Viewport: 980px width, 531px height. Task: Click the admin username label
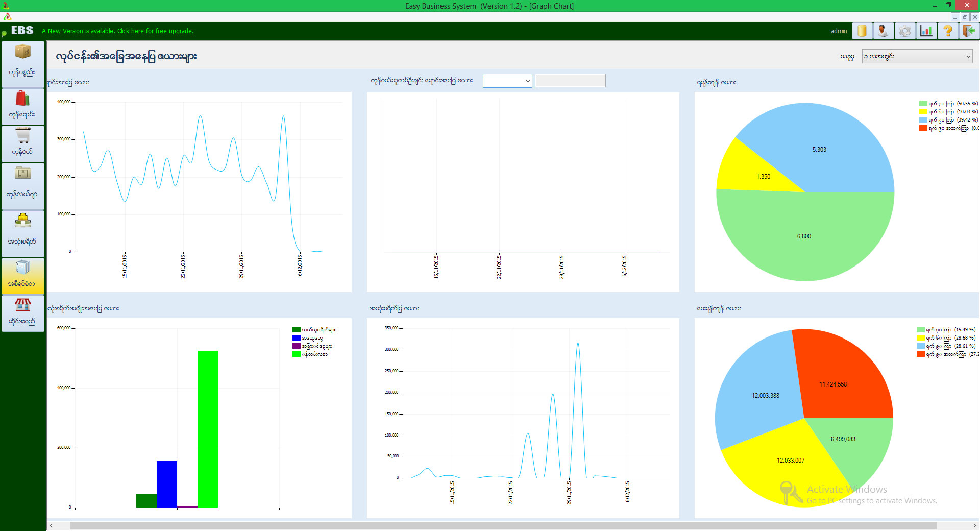839,31
